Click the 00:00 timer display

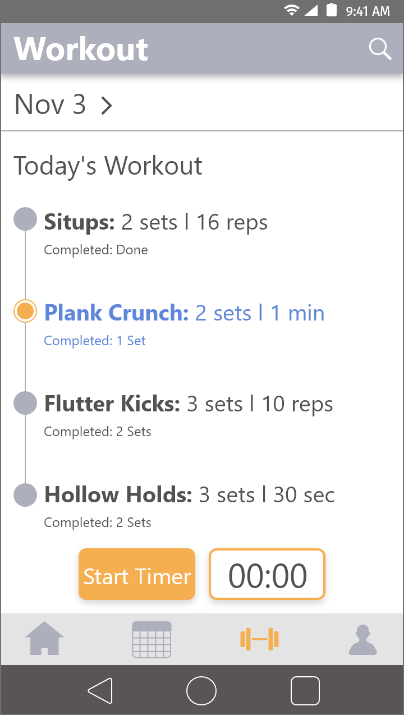click(x=267, y=574)
